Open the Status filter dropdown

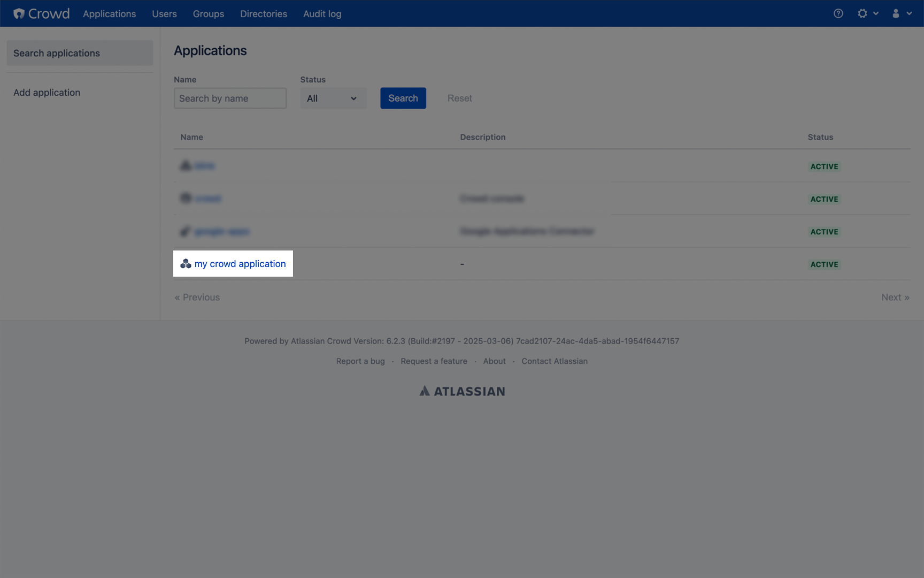pos(333,98)
